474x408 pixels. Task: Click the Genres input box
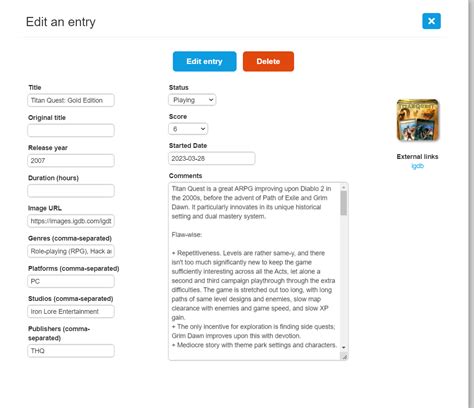(71, 251)
